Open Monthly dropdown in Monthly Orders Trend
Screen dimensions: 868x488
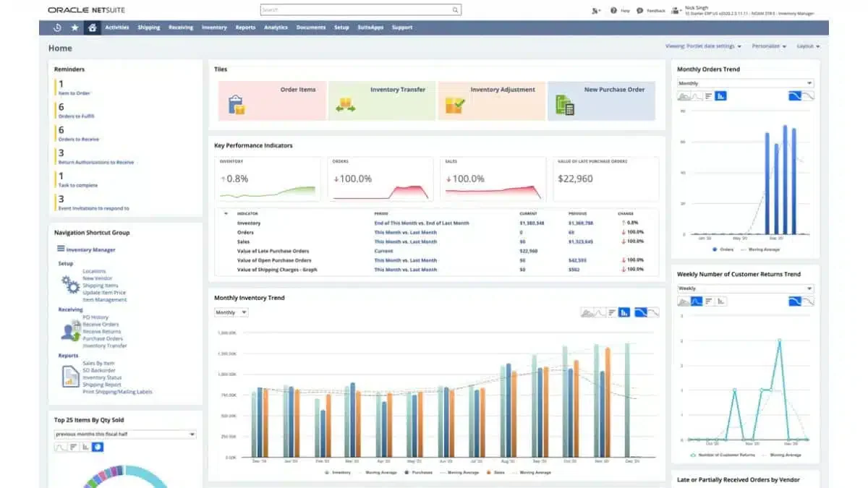pos(745,83)
